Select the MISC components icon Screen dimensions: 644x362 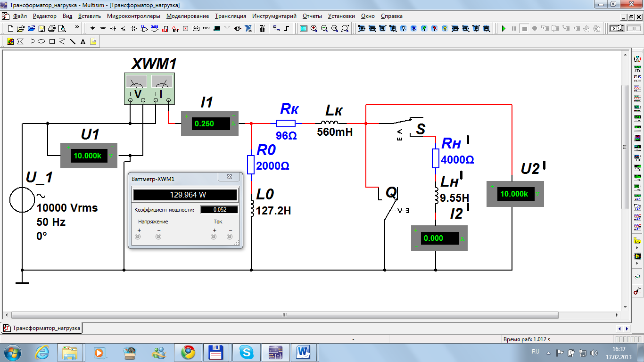pos(206,29)
